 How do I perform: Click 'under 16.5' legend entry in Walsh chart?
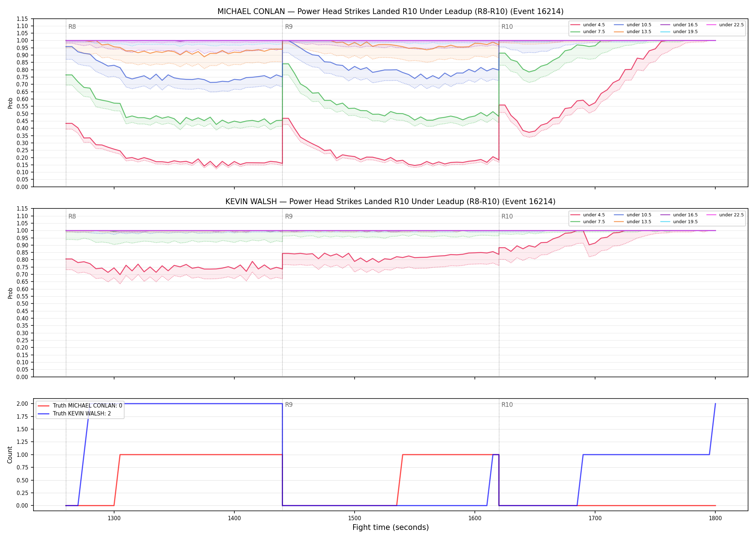pyautogui.click(x=679, y=215)
